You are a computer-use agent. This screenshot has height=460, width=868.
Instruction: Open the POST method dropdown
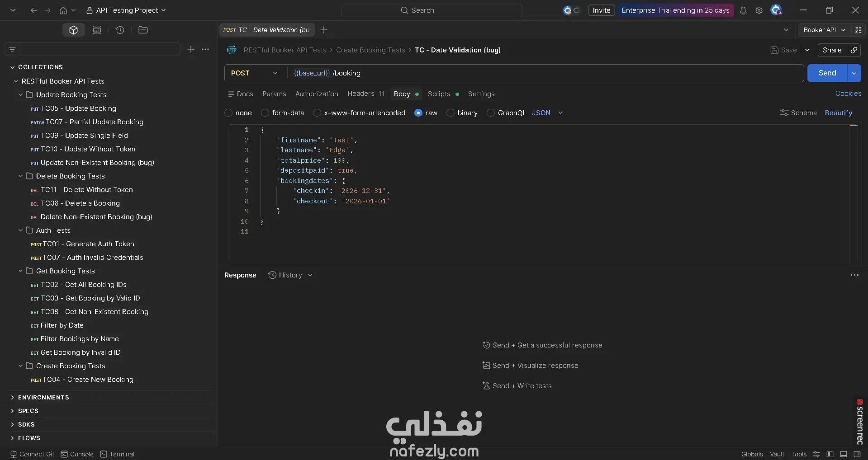(x=254, y=73)
